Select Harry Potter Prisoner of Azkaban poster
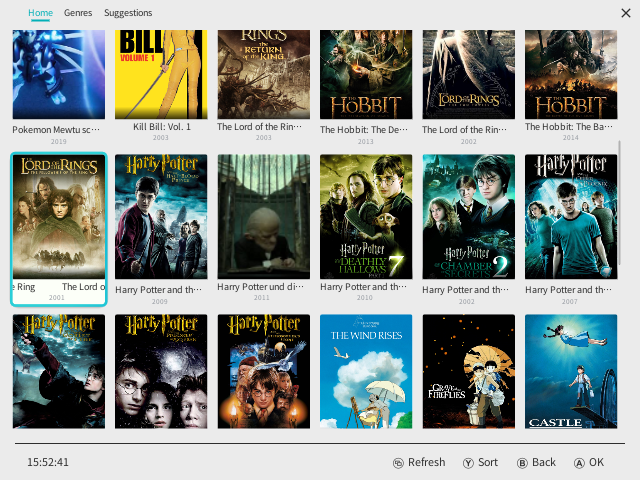The image size is (640, 480). coord(161,371)
